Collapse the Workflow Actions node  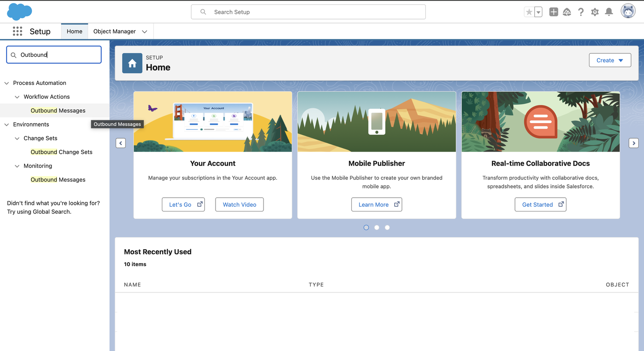(17, 97)
